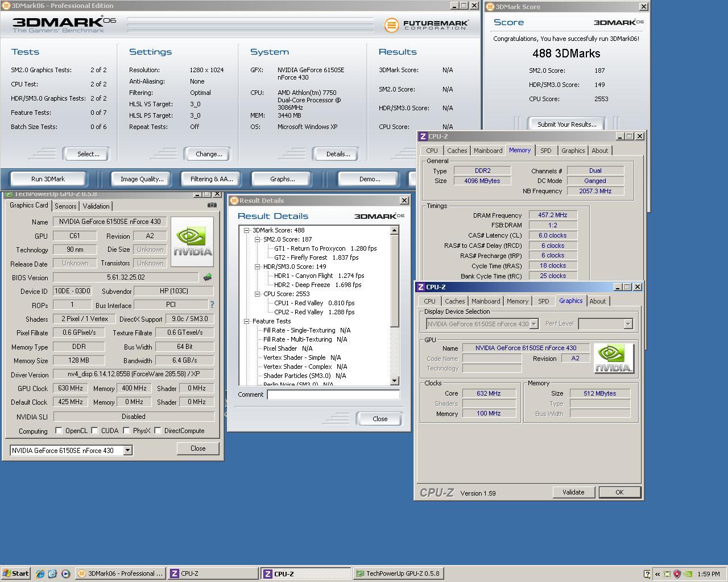Open Mainboard tab in CPU-Z Memory window

pos(488,151)
